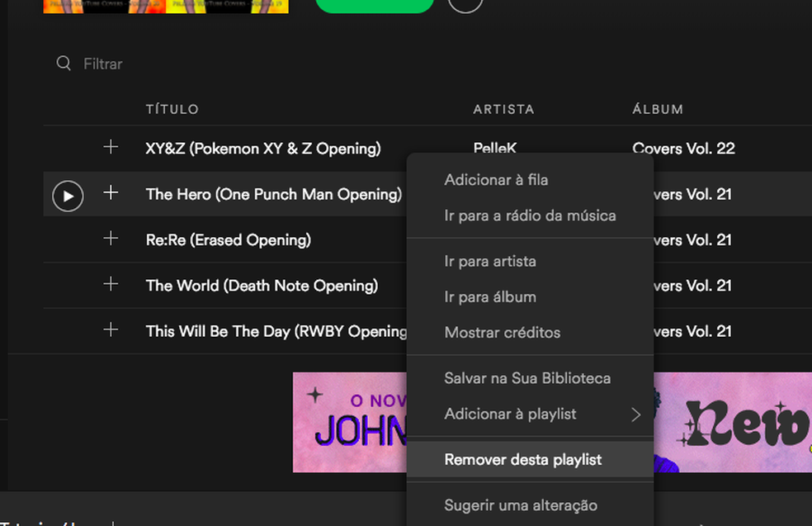This screenshot has width=812, height=526.
Task: Click the search magnifier icon beside Filtrar
Action: tap(64, 64)
